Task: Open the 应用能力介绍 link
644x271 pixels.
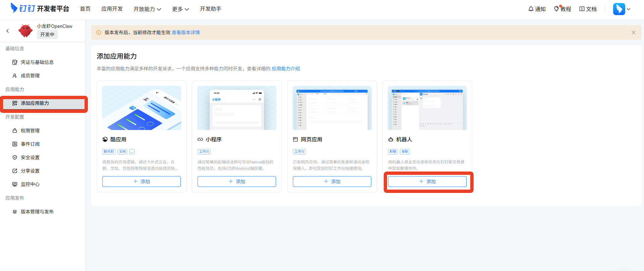Action: coord(285,69)
